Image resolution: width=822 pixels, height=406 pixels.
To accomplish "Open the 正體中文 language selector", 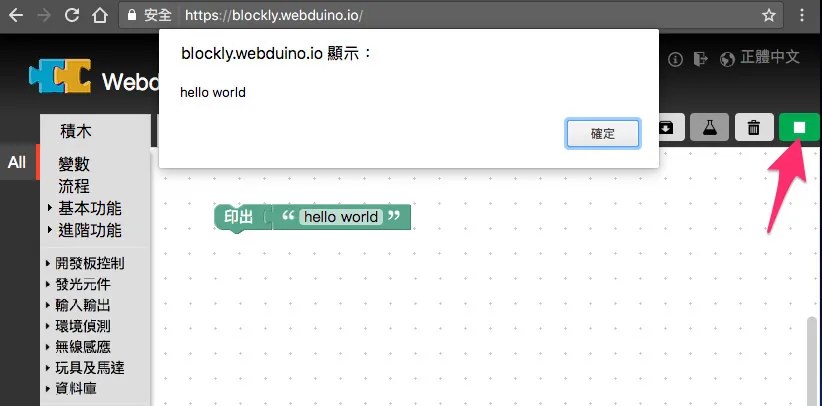I will coord(770,57).
